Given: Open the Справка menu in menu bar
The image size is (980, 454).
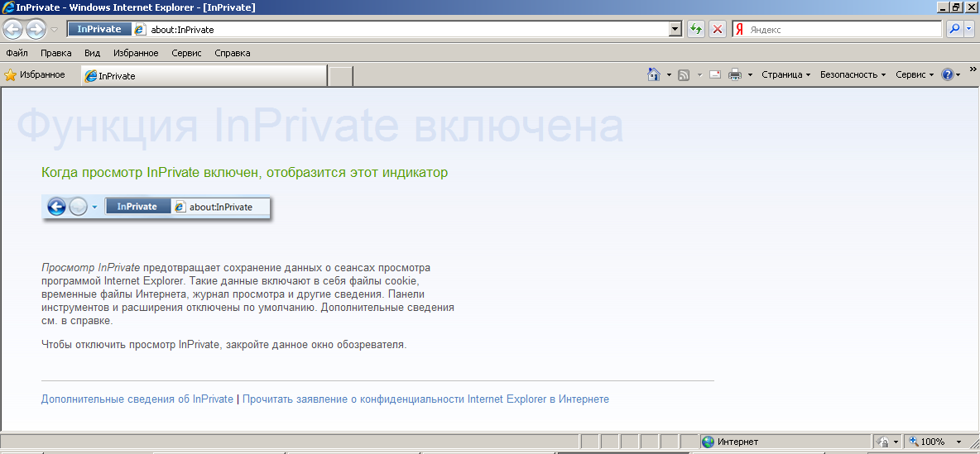Looking at the screenshot, I should tap(232, 53).
